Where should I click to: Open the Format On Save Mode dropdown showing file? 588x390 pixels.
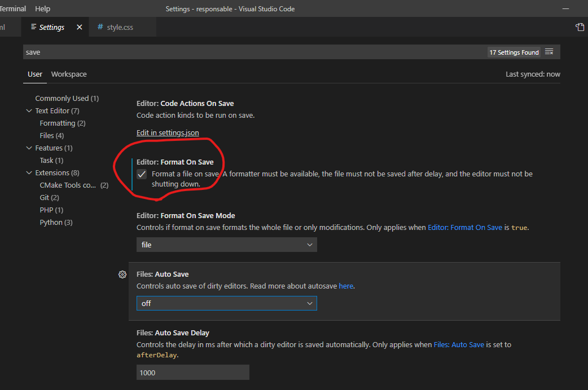point(226,245)
